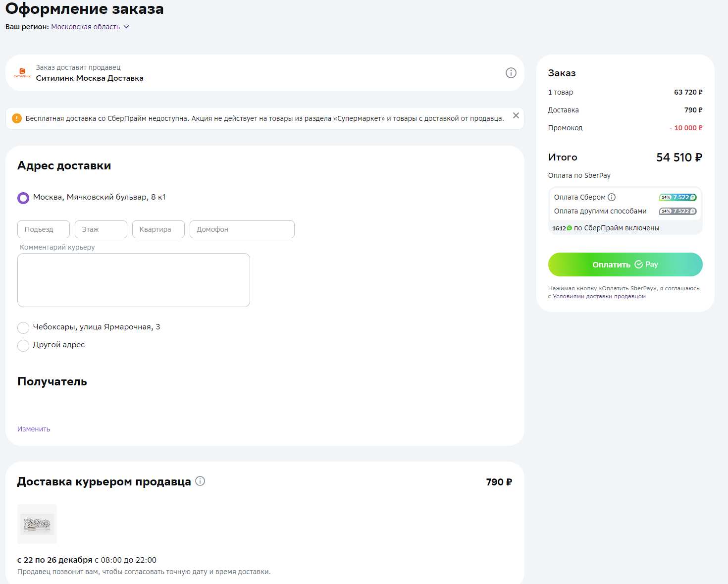This screenshot has height=584, width=728.
Task: Open info icon next to Оплата Сбером
Action: click(x=612, y=197)
